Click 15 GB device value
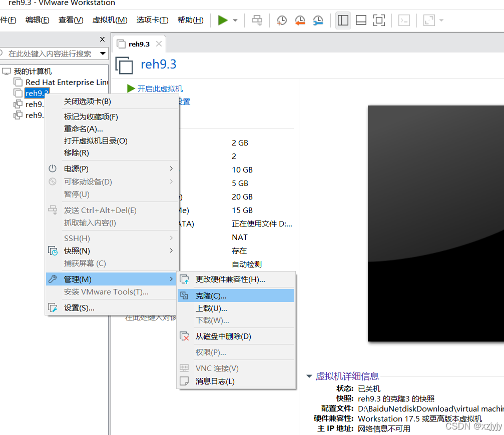Viewport: 504px width, 435px height. [x=242, y=210]
